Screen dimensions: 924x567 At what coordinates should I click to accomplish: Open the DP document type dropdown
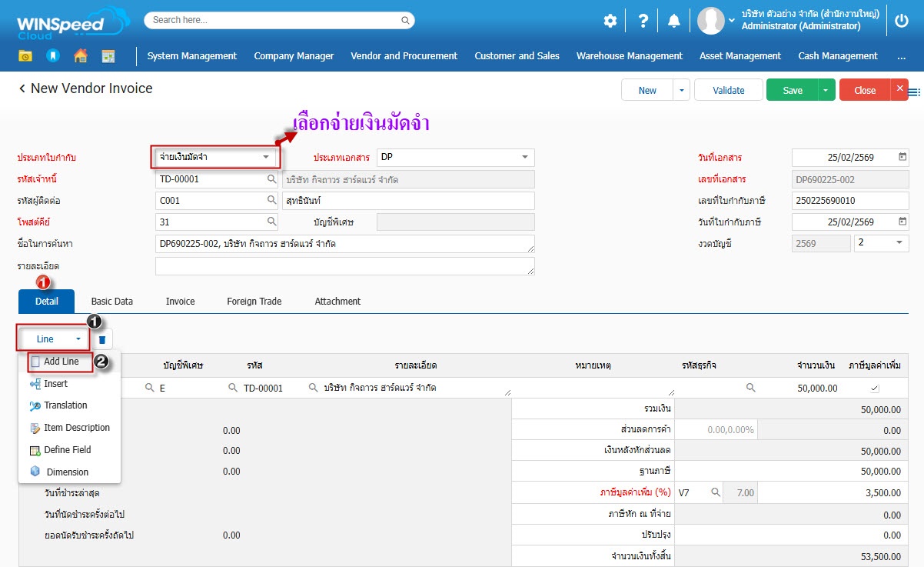pyautogui.click(x=525, y=157)
